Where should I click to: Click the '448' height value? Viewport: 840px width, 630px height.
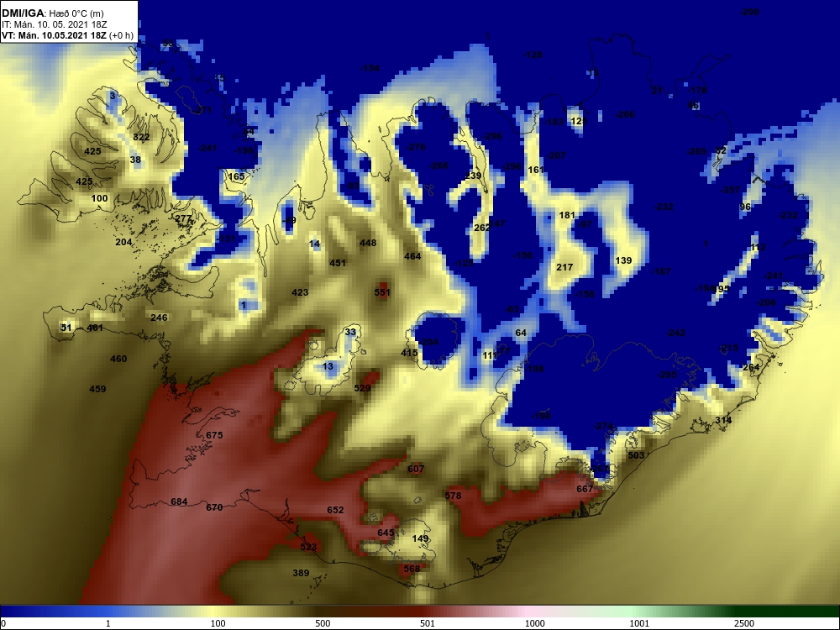[368, 244]
